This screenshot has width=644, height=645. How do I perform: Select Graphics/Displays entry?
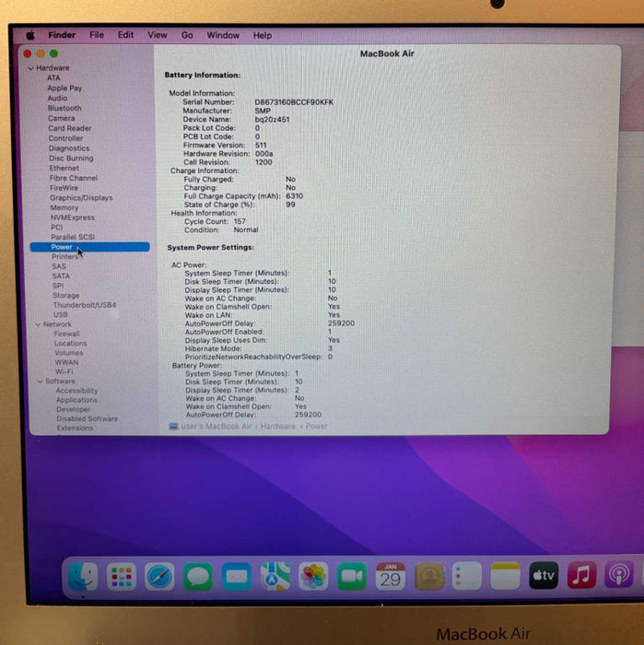click(81, 198)
